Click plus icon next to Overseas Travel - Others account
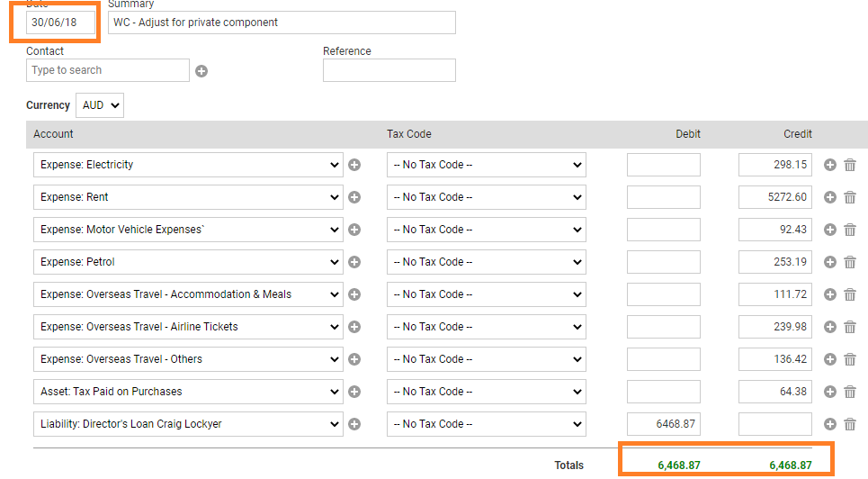This screenshot has height=479, width=868. 354,359
